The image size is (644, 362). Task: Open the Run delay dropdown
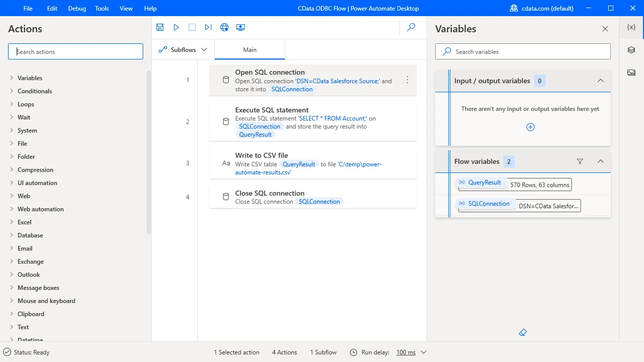tap(423, 352)
